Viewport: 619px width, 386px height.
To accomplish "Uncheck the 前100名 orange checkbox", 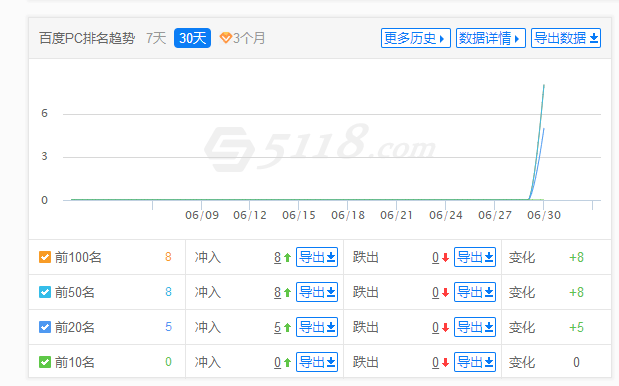I will click(x=45, y=257).
